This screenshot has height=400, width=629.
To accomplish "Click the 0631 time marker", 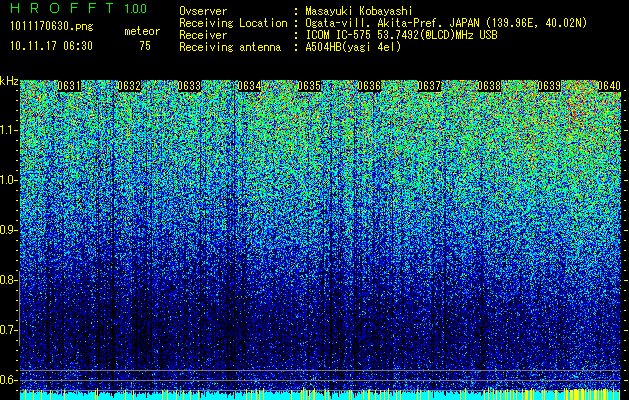I will click(x=69, y=86).
